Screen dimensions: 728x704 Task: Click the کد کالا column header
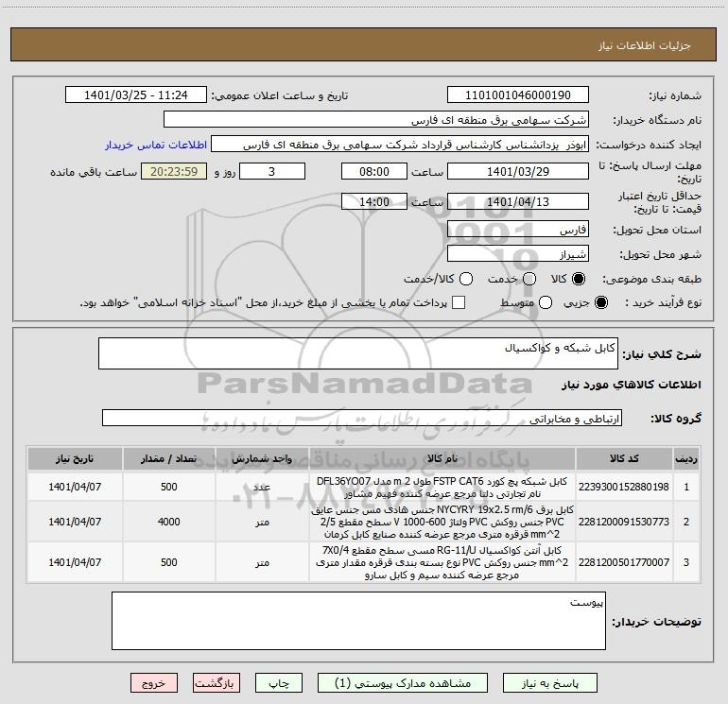[x=624, y=459]
